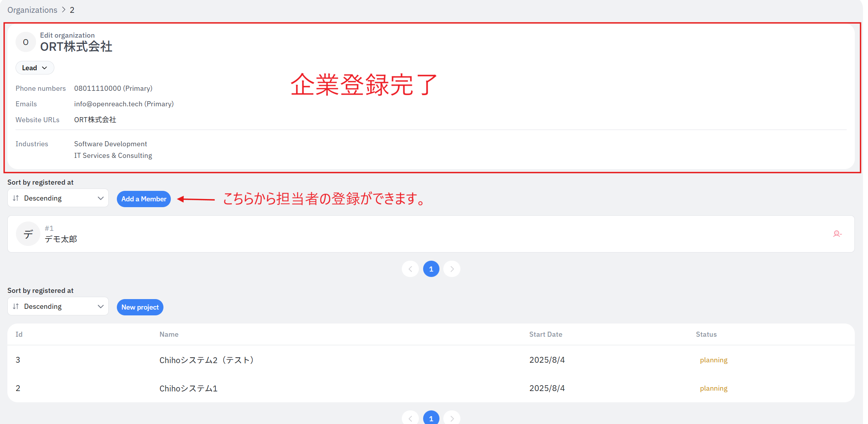This screenshot has height=424, width=868.
Task: Click the O organization avatar
Action: [x=26, y=42]
